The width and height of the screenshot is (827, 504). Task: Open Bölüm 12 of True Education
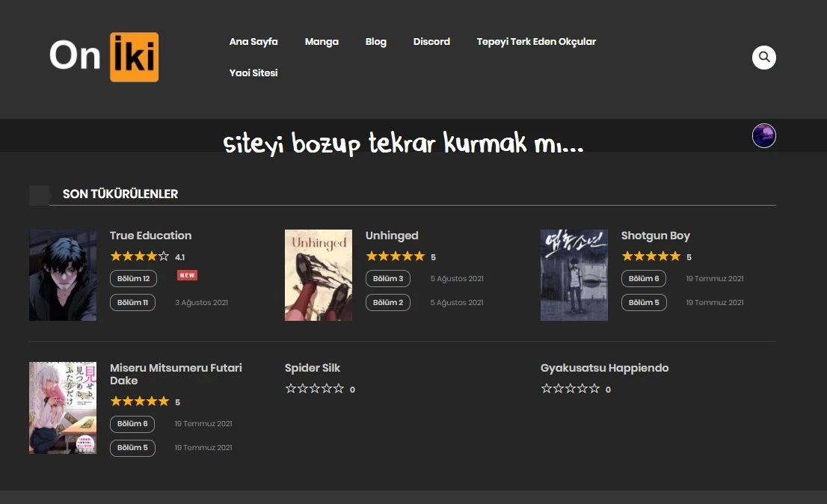133,279
